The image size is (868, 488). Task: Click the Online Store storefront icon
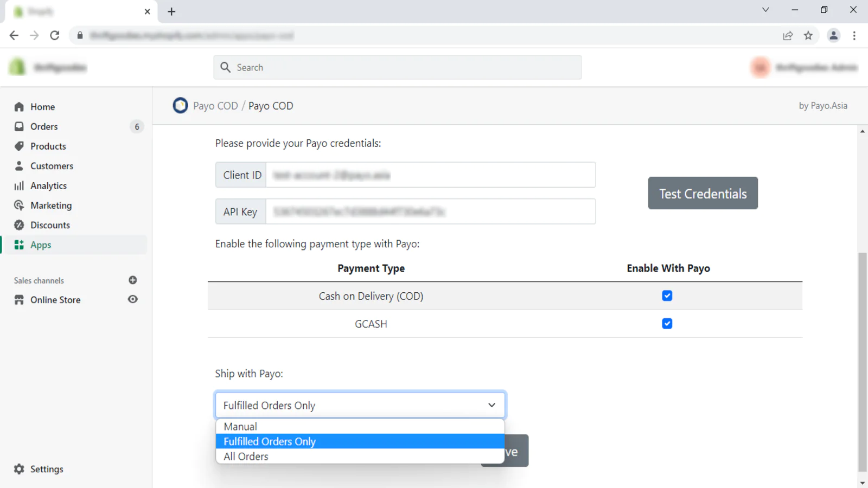point(19,300)
